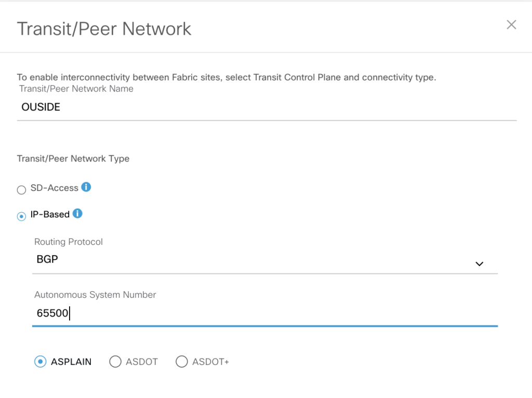The image size is (532, 398).
Task: Click the IP-Based label text
Action: coord(50,214)
